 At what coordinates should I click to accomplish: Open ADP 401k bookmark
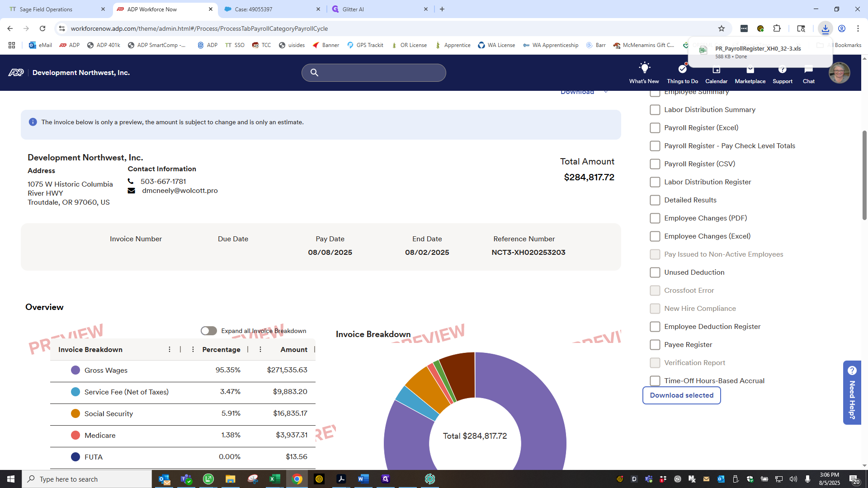[104, 45]
